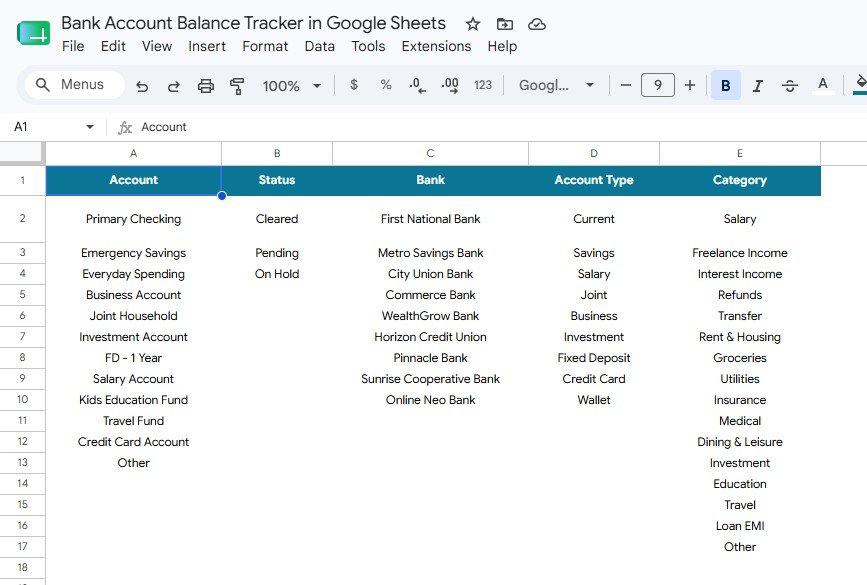
Task: Star this spreadsheet document
Action: coord(472,24)
